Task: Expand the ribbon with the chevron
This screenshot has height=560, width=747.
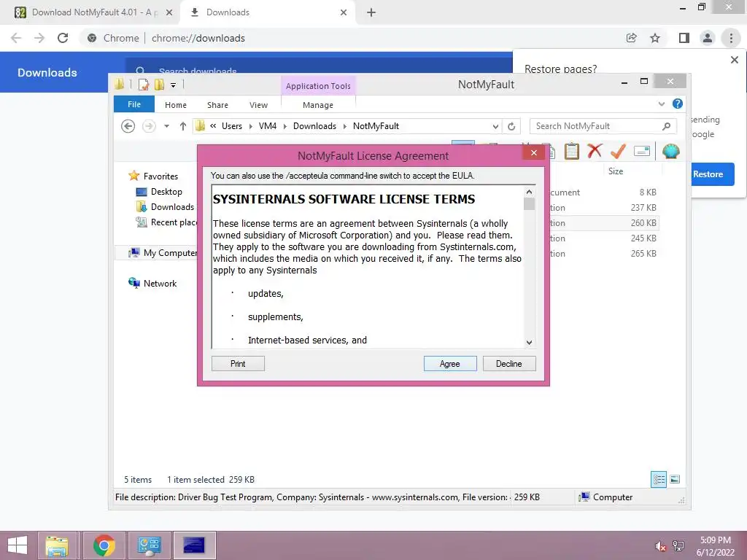Action: (661, 104)
